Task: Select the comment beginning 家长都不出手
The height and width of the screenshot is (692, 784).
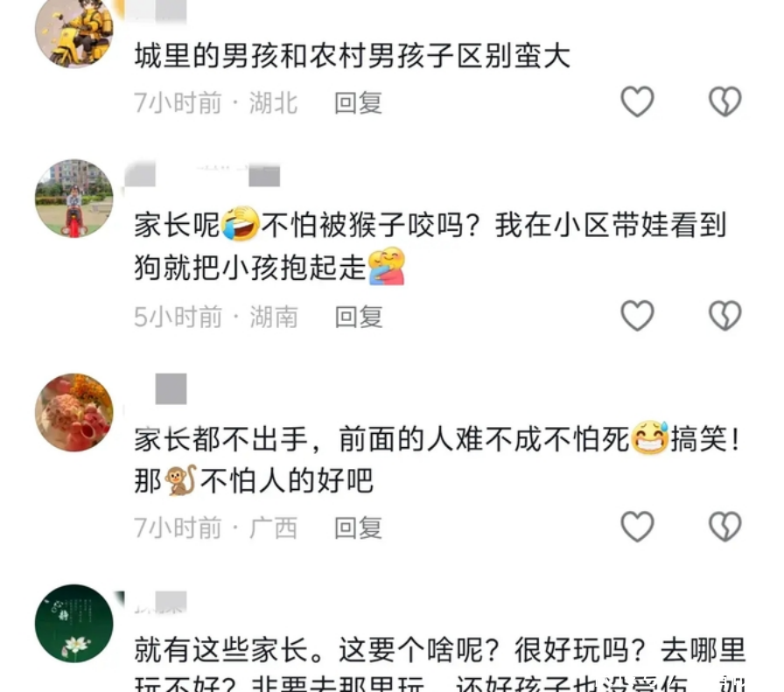Action: click(437, 460)
